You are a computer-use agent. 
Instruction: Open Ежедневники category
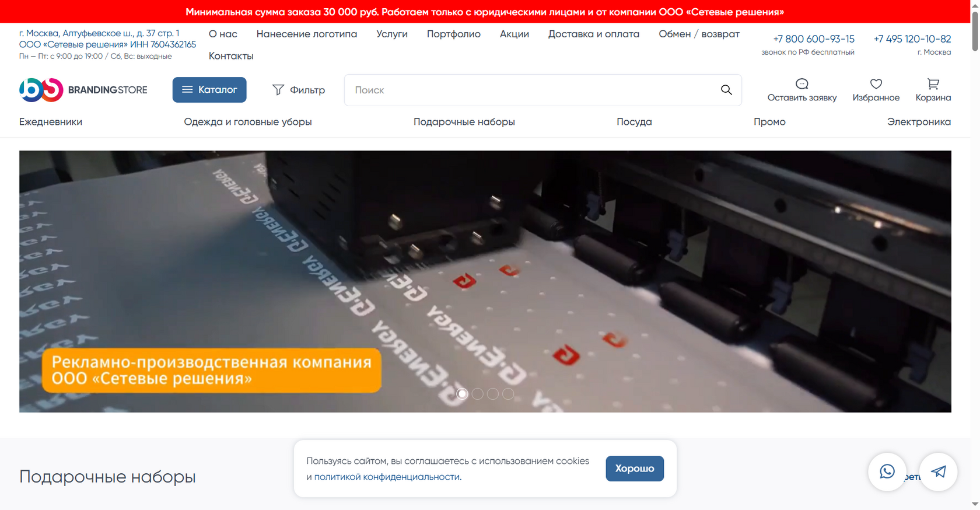point(51,122)
